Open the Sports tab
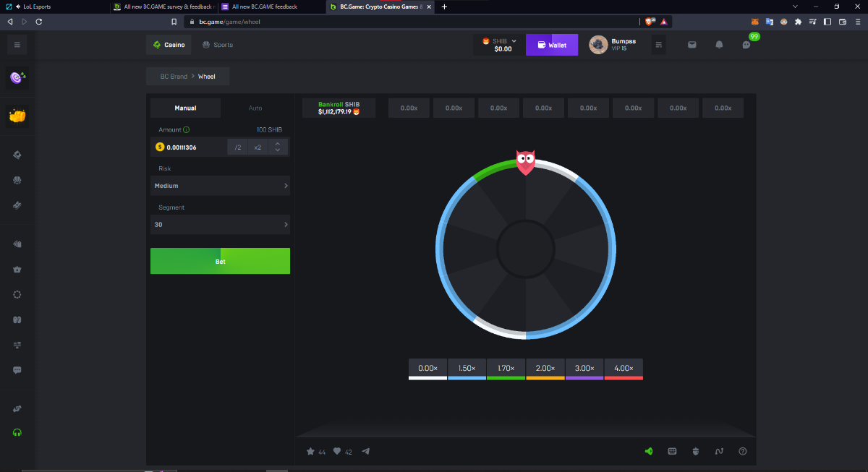The height and width of the screenshot is (472, 868). pos(218,45)
